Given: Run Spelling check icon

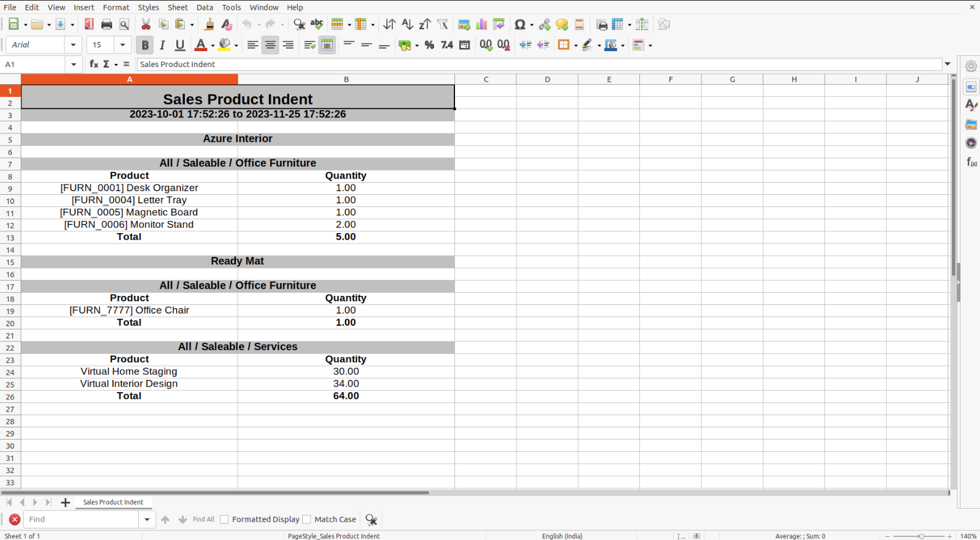Looking at the screenshot, I should (x=317, y=24).
